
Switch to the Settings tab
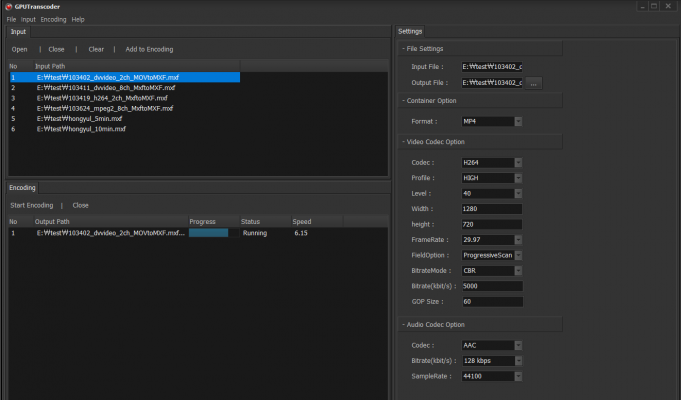(410, 31)
